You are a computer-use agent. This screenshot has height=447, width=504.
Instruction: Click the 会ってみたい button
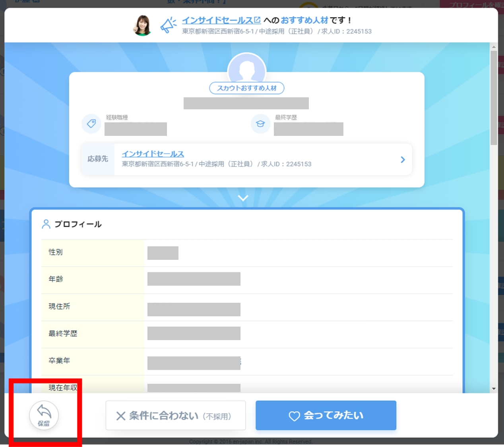coord(326,416)
